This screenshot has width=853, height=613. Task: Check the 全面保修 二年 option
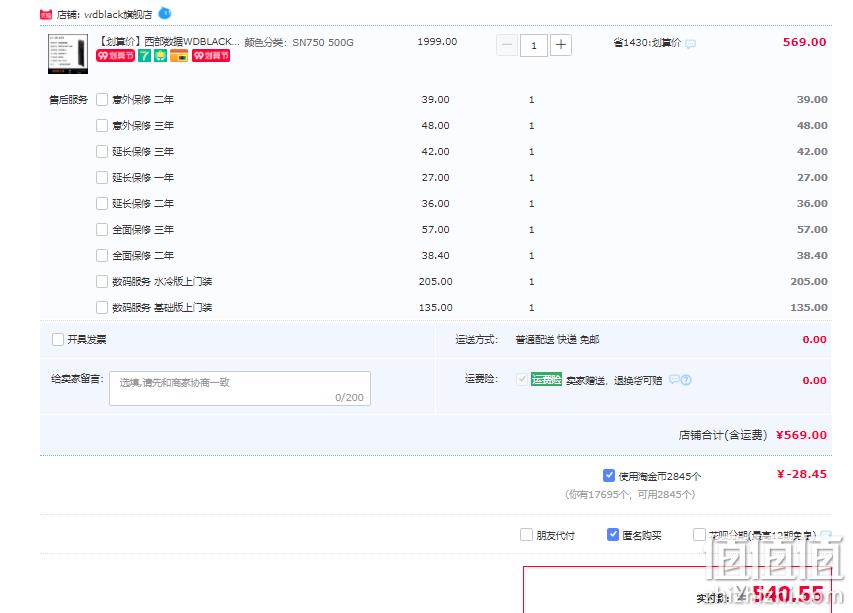(x=102, y=255)
